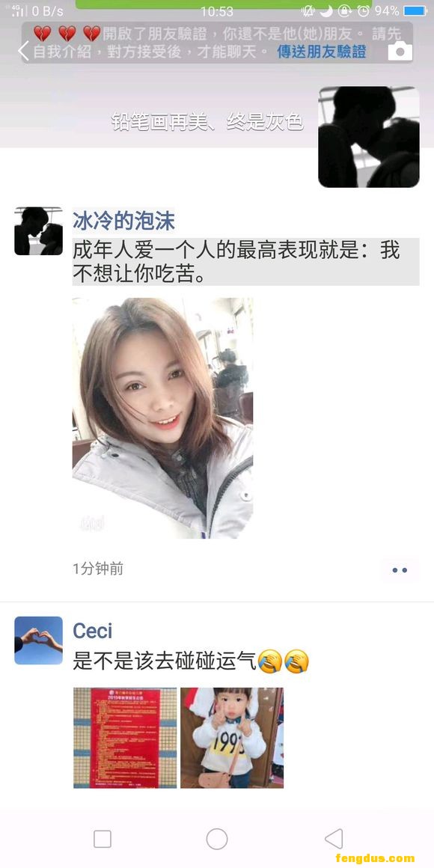Open the toddler photo in Ceci's post
The height and width of the screenshot is (868, 434).
tap(232, 737)
